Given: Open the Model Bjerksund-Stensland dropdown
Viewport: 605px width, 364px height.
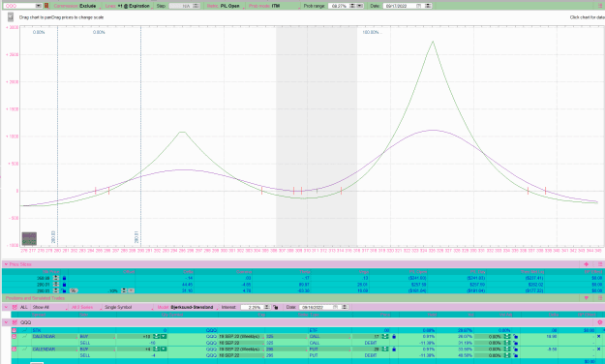Looking at the screenshot, I should click(187, 307).
